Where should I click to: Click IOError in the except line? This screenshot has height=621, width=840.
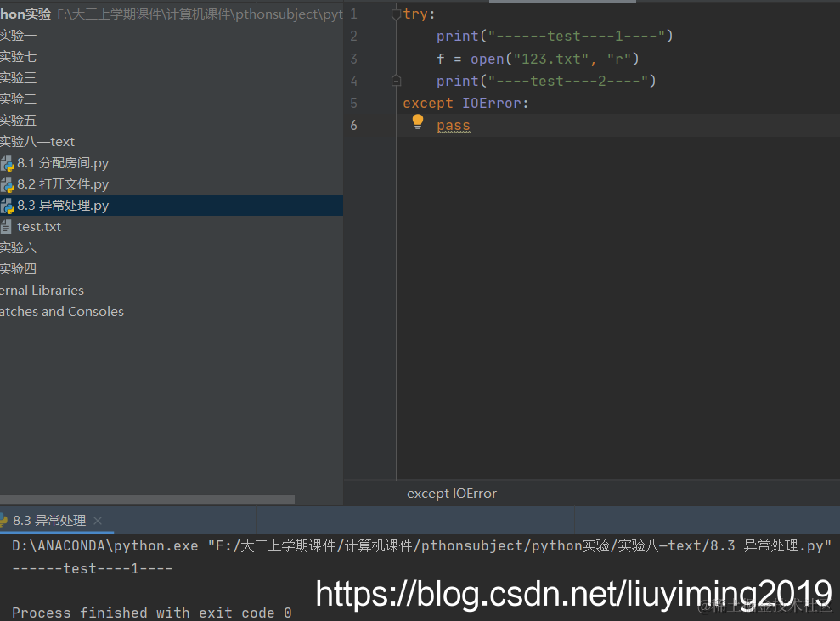[492, 104]
